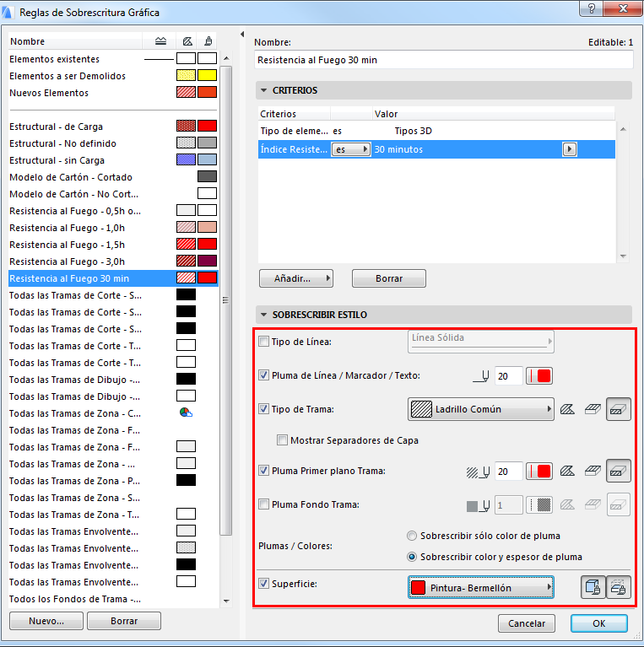Open help with the question mark button
Screen dimensions: 644x647
591,8
